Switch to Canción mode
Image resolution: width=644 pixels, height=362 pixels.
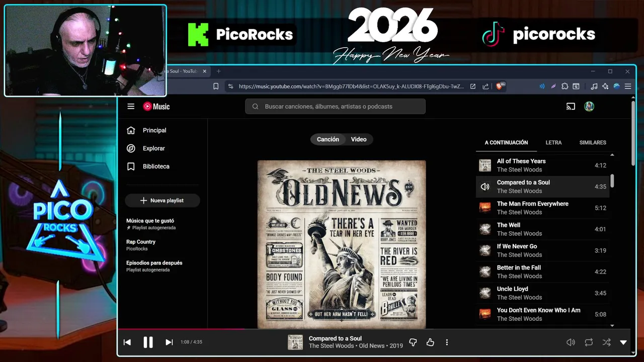[328, 139]
